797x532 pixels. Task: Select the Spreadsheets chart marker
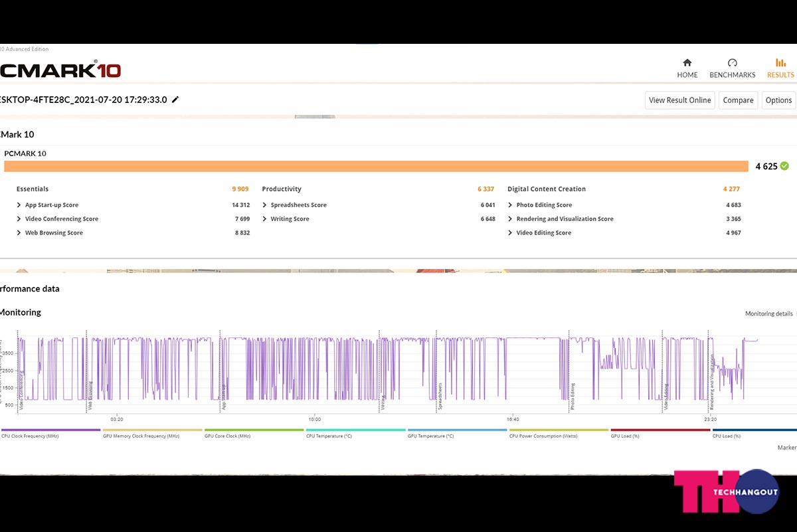pos(440,395)
